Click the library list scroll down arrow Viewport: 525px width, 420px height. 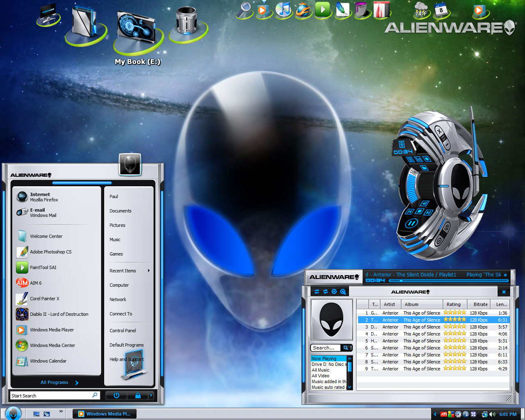[x=349, y=387]
